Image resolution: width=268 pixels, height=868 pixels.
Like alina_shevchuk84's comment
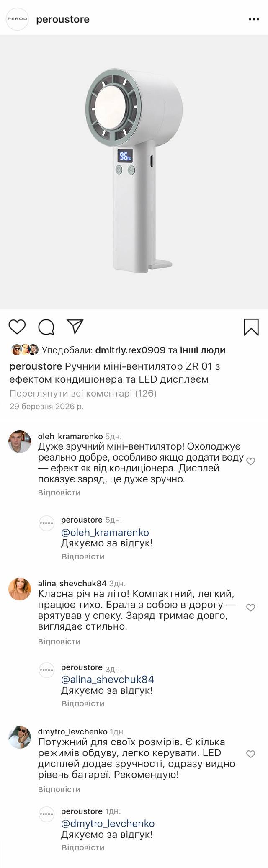(250, 608)
